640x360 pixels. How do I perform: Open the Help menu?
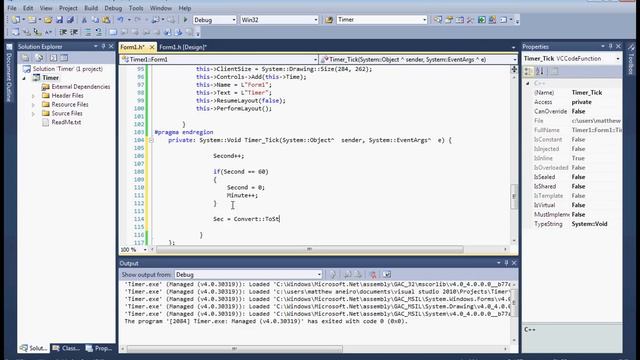coord(184,8)
